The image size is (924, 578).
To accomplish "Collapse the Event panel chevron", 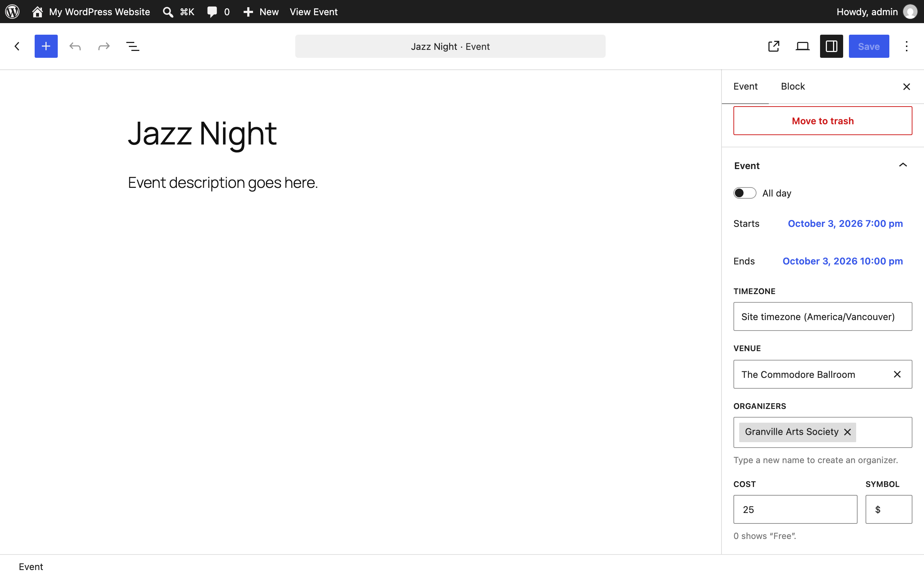I will tap(903, 165).
